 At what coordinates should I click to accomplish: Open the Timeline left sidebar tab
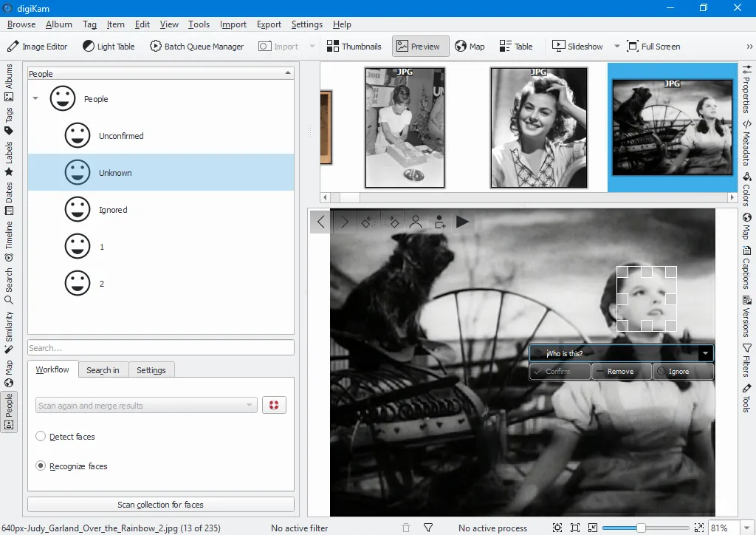click(x=9, y=241)
